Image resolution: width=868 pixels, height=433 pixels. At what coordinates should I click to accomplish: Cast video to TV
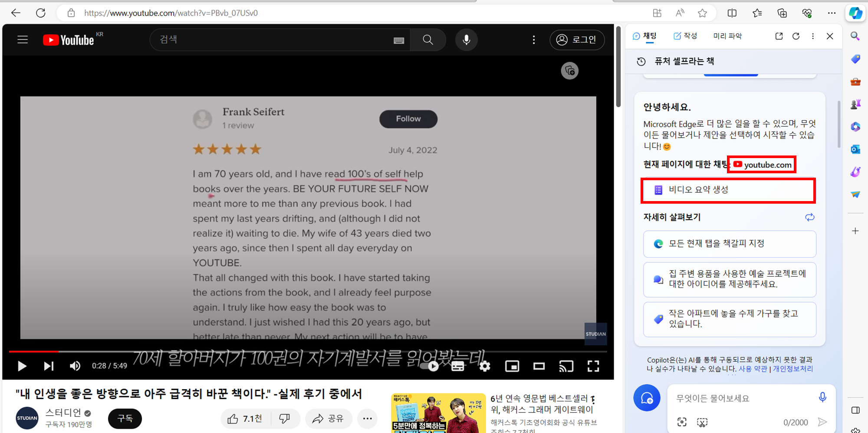[566, 366]
